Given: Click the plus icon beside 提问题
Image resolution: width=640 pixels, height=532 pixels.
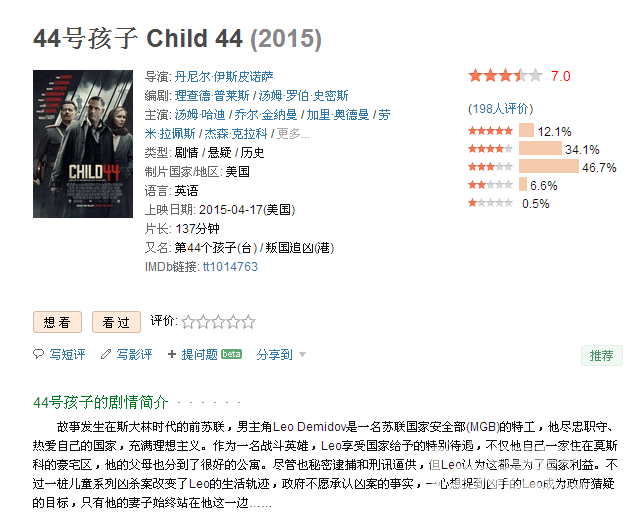Looking at the screenshot, I should pos(172,354).
